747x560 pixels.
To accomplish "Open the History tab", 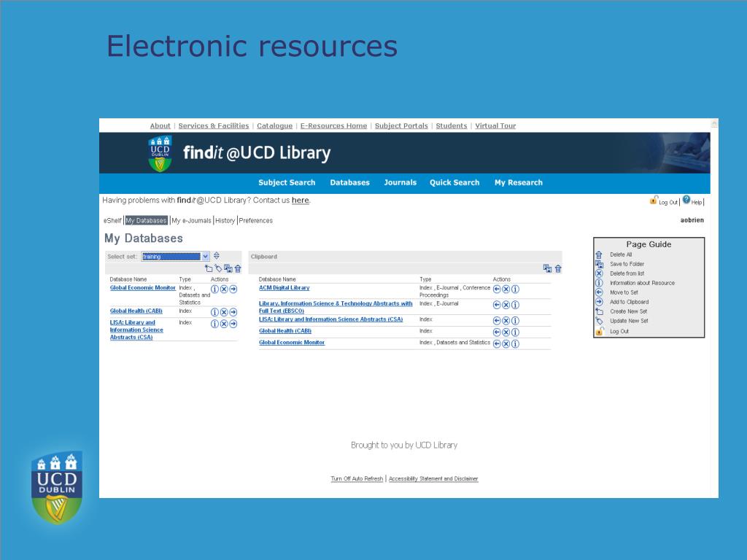I will point(225,220).
